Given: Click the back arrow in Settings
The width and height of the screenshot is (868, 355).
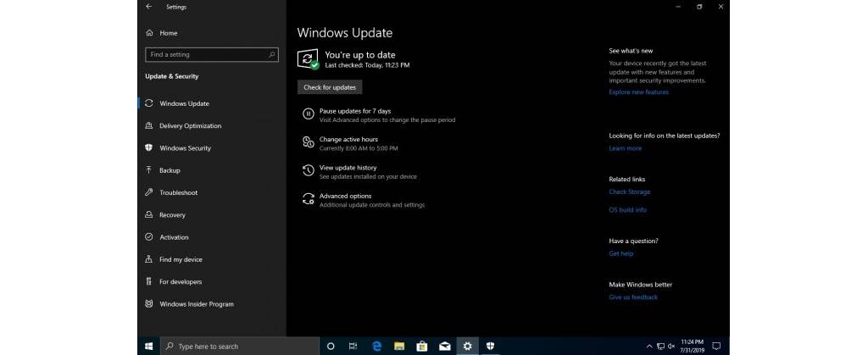Looking at the screenshot, I should pos(148,7).
